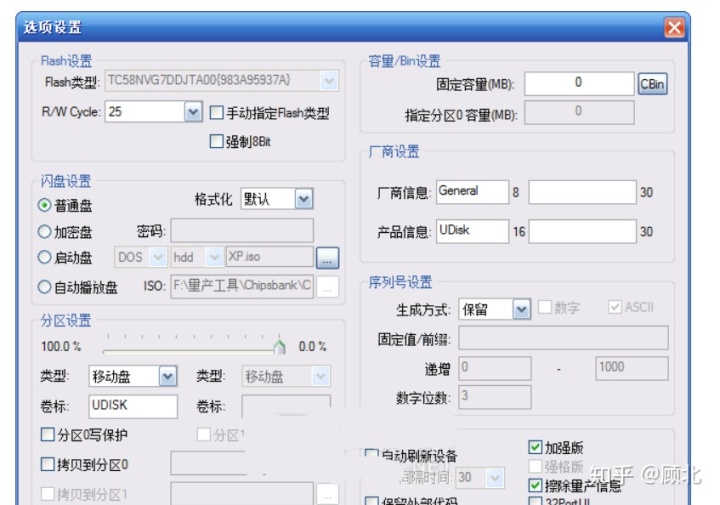
Task: Browse for XP.iso boot image file
Action: click(x=327, y=258)
